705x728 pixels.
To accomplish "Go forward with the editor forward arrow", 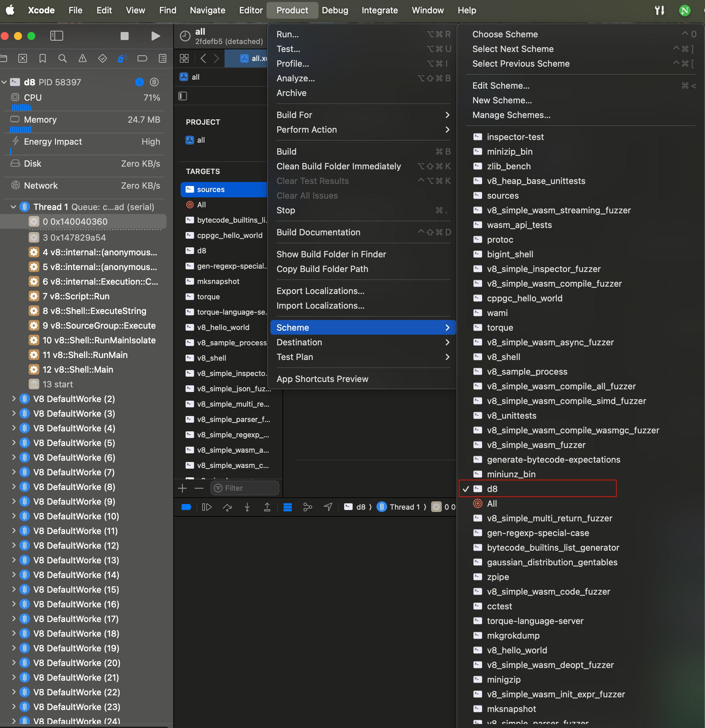I will pos(217,58).
